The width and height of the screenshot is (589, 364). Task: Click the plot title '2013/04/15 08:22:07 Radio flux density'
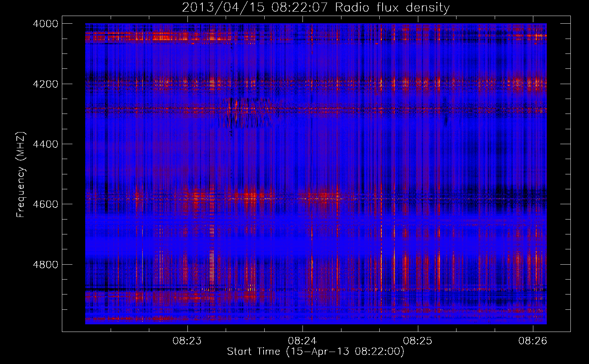click(x=316, y=8)
